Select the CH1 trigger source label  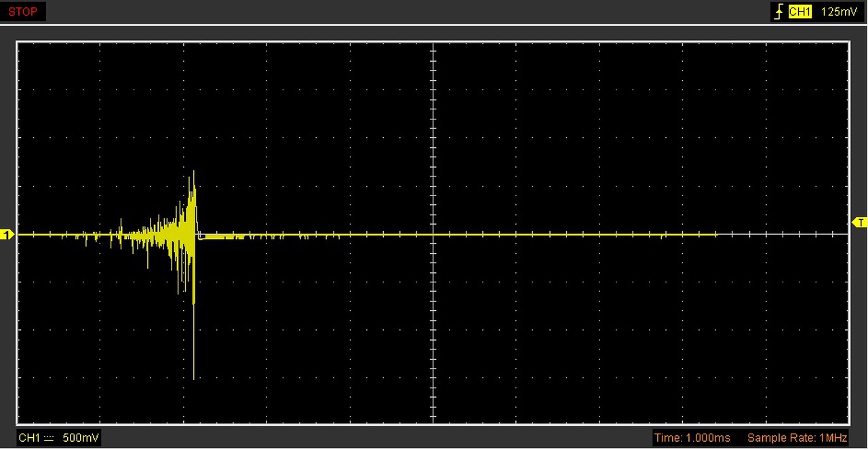click(x=800, y=12)
